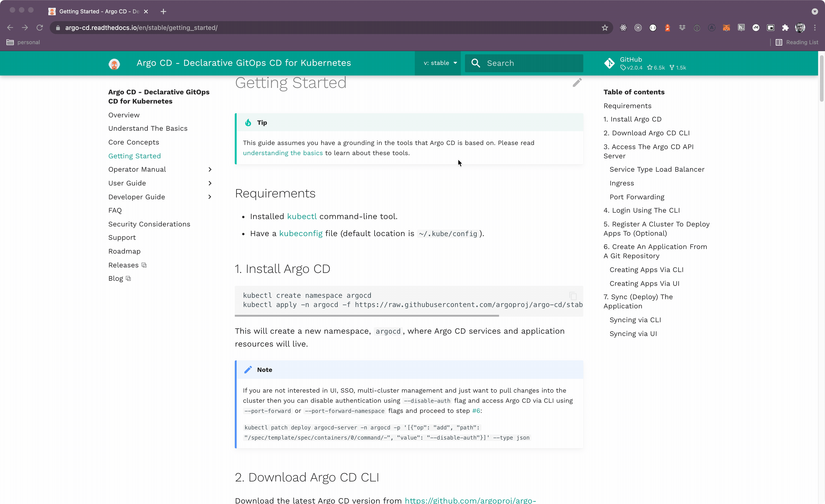
Task: Open the Extensions puzzle menu
Action: pyautogui.click(x=785, y=28)
